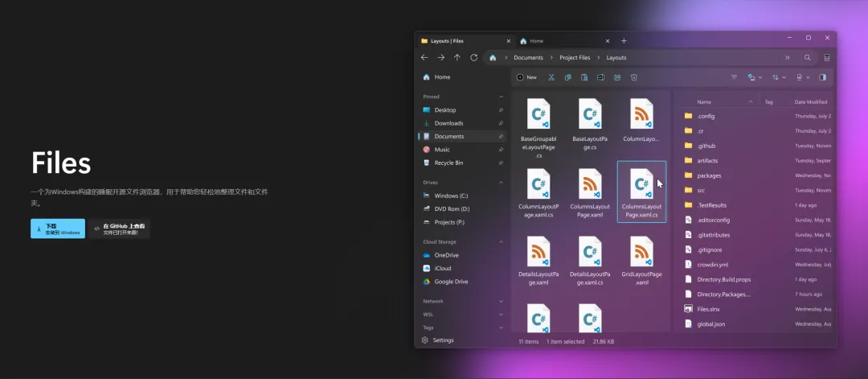Unpin Recycle Bin using its pin icon
868x379 pixels.
[x=501, y=163]
